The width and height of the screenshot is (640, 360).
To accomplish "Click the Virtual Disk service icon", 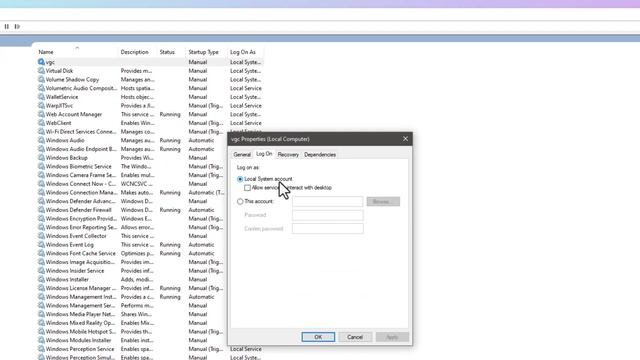I will point(41,71).
